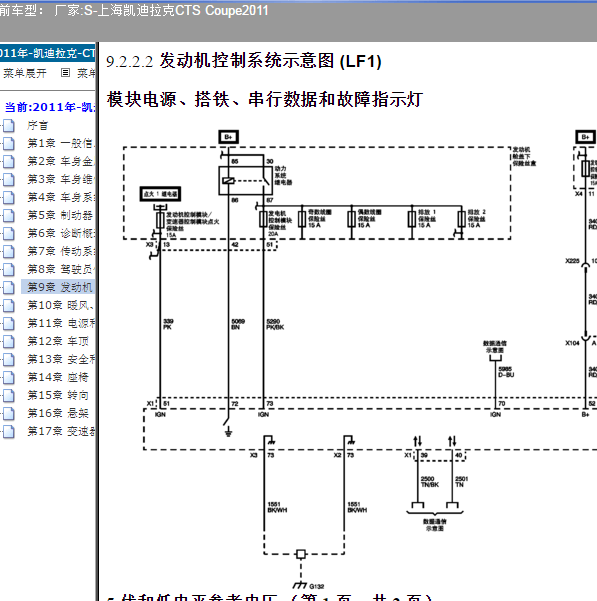Click the document icon beside 第12章 车顶

[9, 341]
